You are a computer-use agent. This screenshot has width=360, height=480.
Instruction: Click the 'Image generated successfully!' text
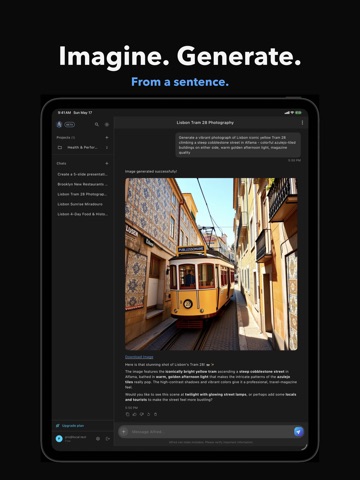tap(151, 171)
